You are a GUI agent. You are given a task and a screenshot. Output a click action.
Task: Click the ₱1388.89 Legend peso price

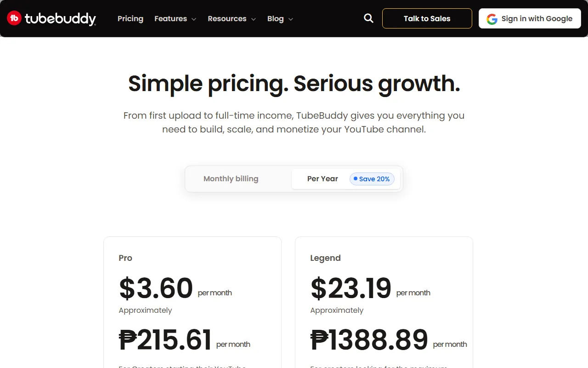pos(369,340)
